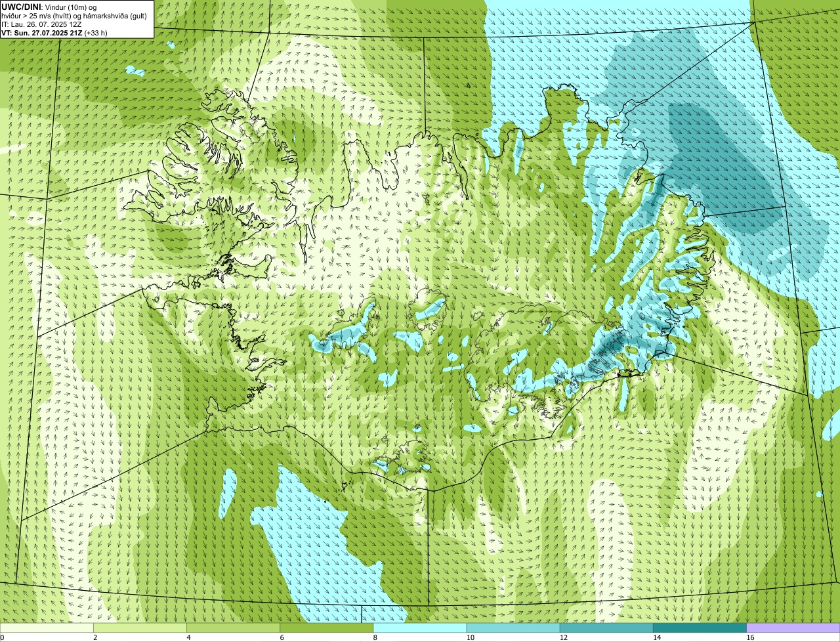
Task: Click the legend value label "16"
Action: pyautogui.click(x=750, y=637)
